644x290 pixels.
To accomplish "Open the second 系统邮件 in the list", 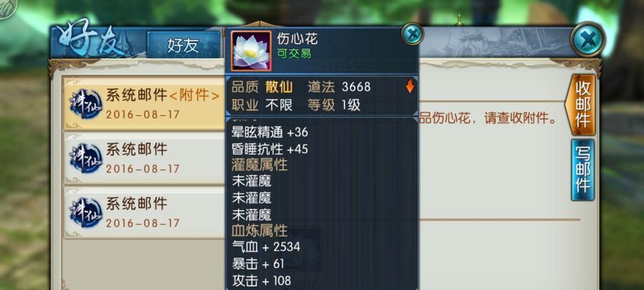I will [x=145, y=158].
